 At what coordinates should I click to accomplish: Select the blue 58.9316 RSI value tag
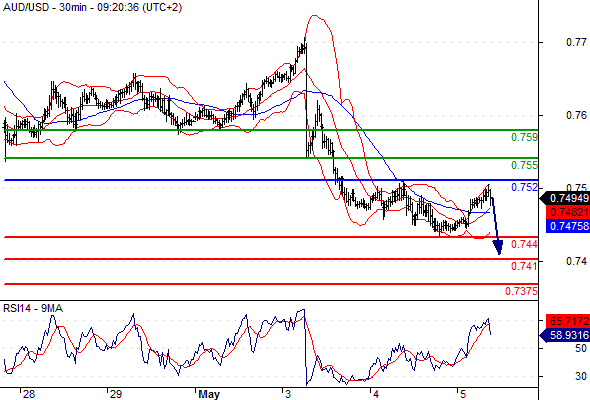(565, 335)
